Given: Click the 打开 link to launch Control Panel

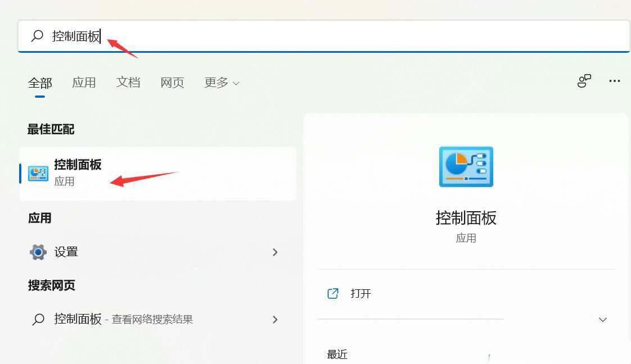Looking at the screenshot, I should 360,293.
